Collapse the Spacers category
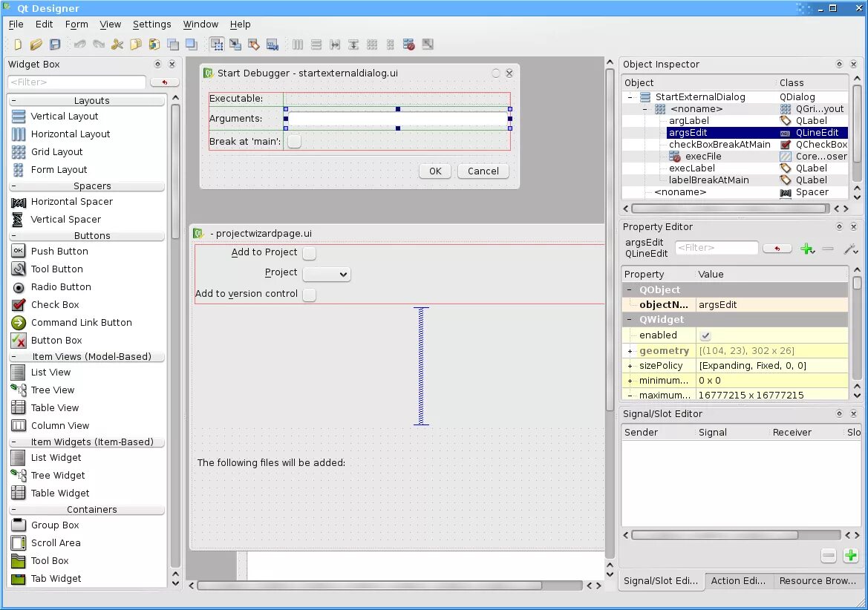 [x=13, y=186]
